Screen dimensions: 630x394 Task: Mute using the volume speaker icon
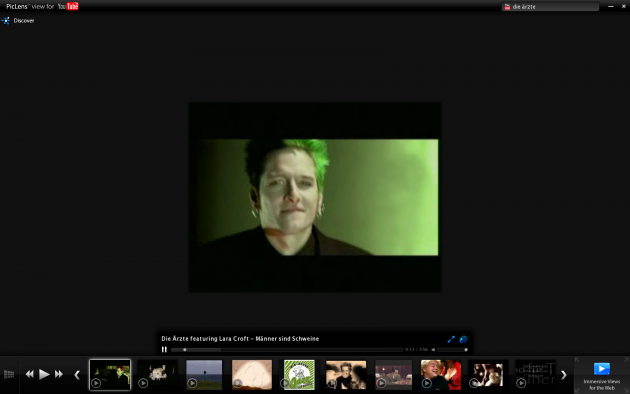(433, 349)
